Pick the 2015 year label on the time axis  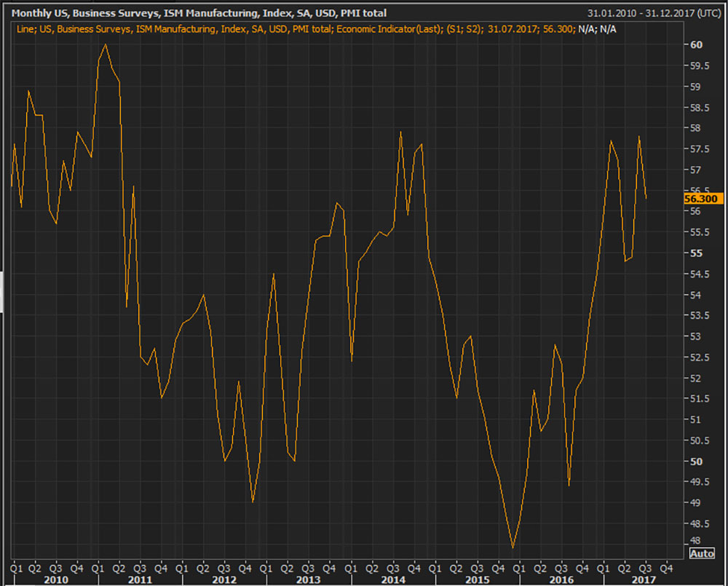click(477, 579)
